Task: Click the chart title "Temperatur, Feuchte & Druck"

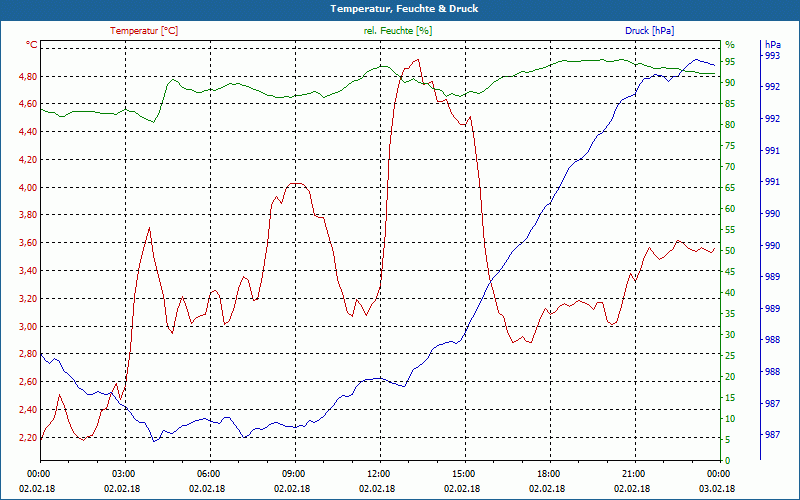Action: point(404,9)
